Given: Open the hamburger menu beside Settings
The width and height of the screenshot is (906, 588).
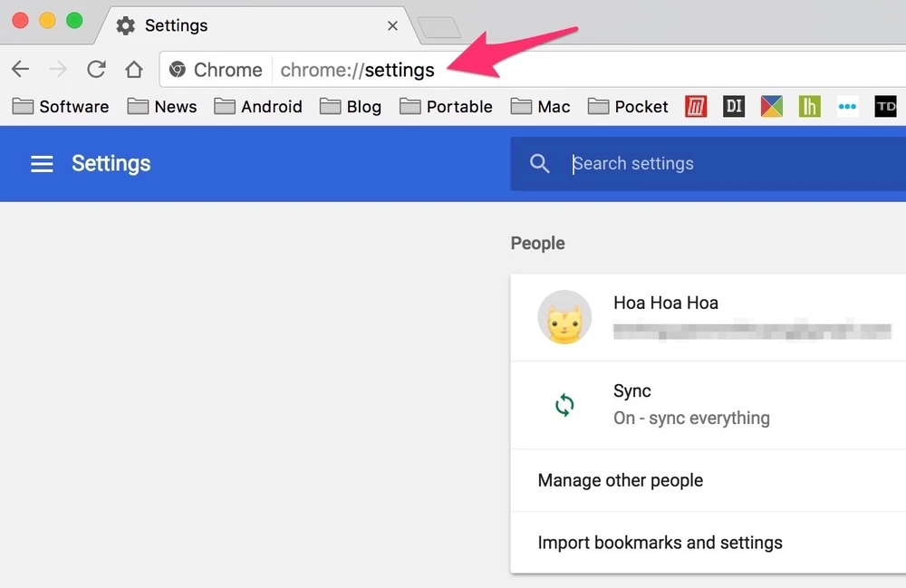Looking at the screenshot, I should [42, 164].
